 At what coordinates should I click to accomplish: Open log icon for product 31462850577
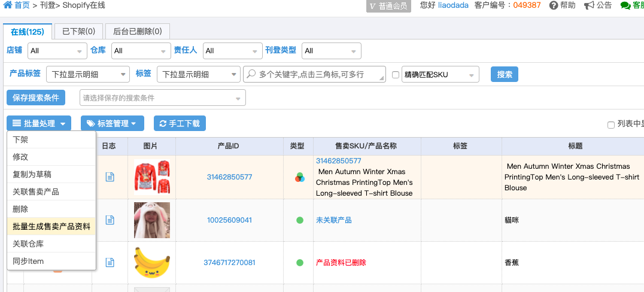pyautogui.click(x=110, y=177)
